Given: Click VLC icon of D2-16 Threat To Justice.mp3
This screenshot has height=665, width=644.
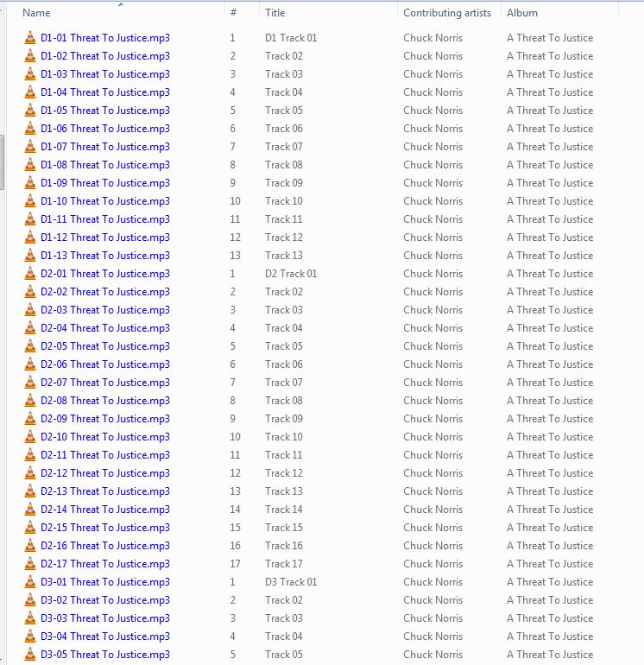Looking at the screenshot, I should pyautogui.click(x=30, y=546).
